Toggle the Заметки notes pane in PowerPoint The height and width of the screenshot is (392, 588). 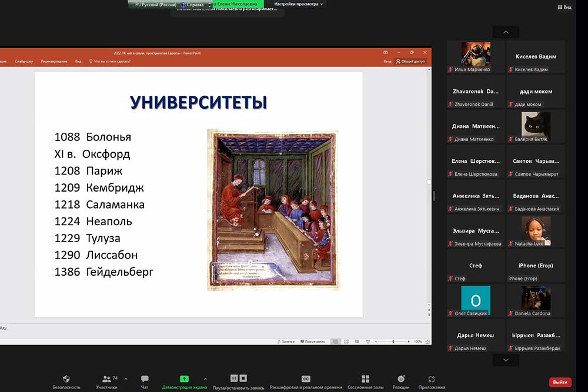(286, 341)
